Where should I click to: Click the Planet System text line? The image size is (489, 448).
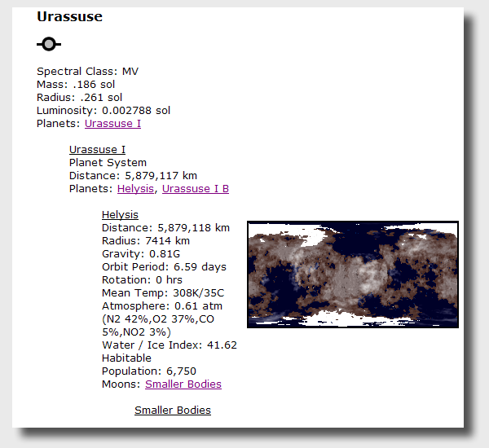pos(108,163)
